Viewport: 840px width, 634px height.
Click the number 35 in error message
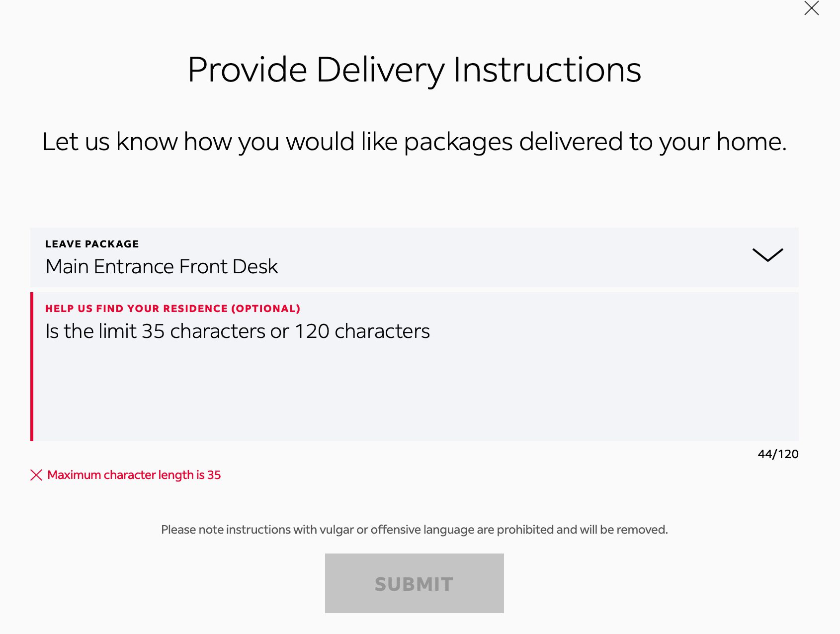(x=214, y=475)
